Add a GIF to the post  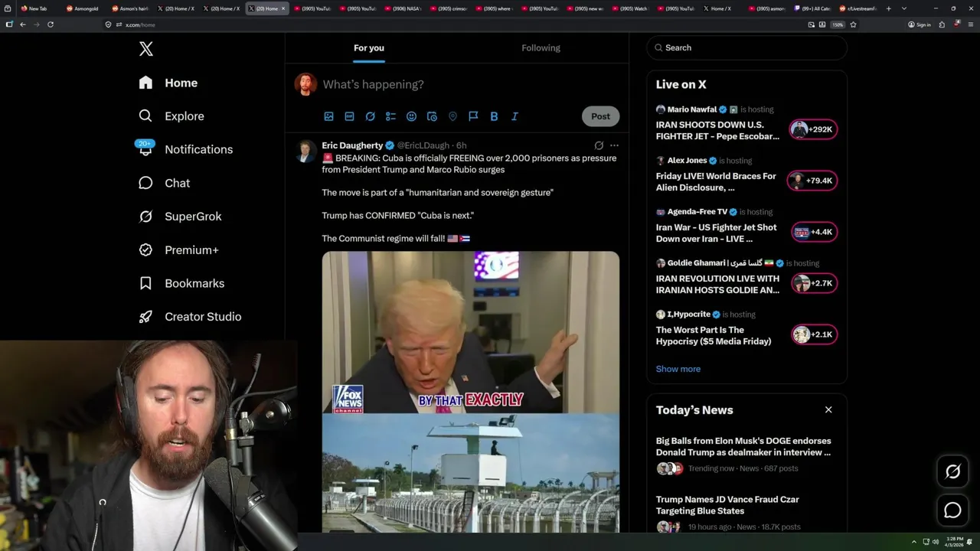[x=349, y=116]
